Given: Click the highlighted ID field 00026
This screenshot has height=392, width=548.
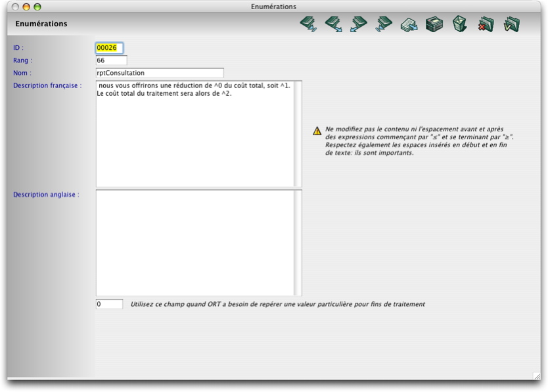Looking at the screenshot, I should 109,48.
